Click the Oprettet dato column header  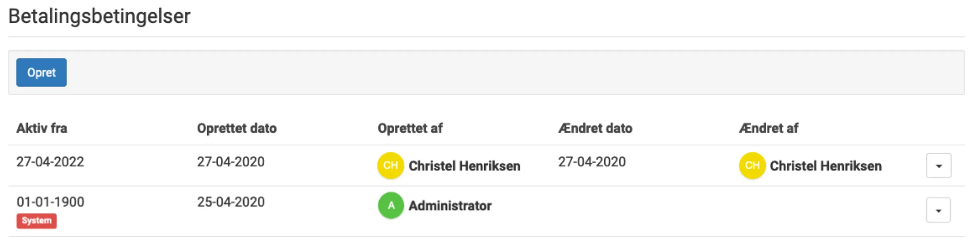[237, 128]
